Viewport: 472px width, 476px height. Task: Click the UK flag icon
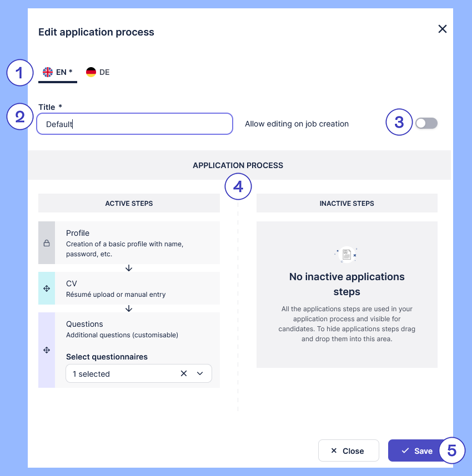coord(48,72)
